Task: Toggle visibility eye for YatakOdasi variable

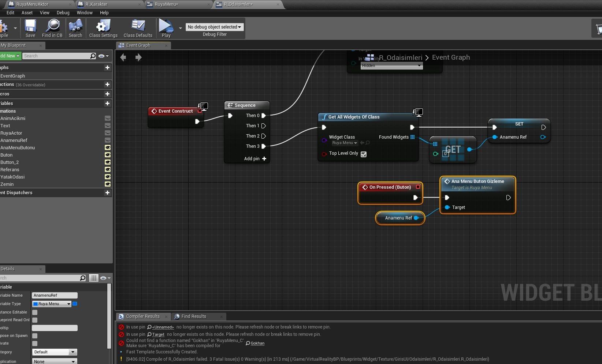Action: [x=108, y=177]
